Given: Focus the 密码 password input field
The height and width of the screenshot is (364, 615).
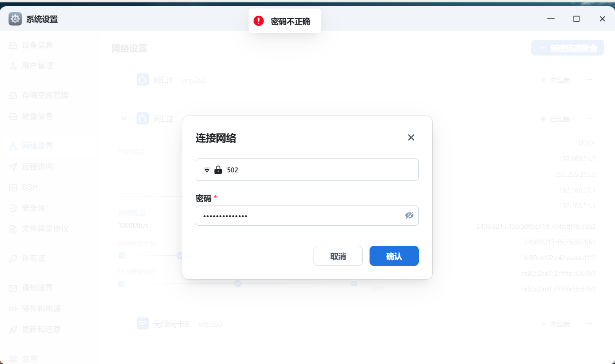Looking at the screenshot, I should (307, 216).
